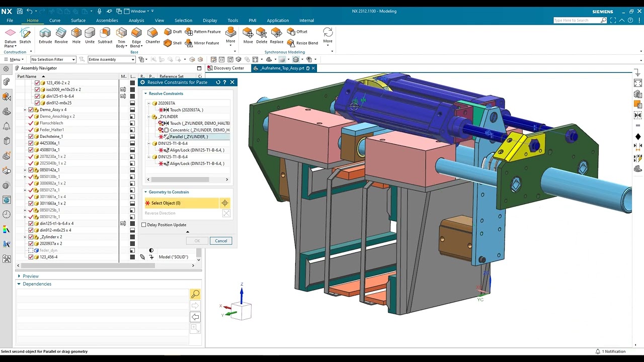Expand the 0850142a_1 tree node
644x362 pixels.
click(25, 170)
